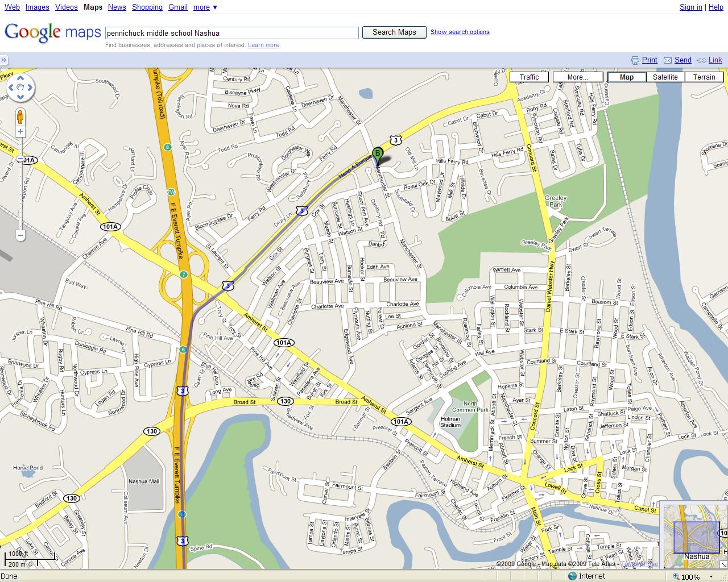This screenshot has width=728, height=582.
Task: Click the exit 7W badge on the turnpike
Action: pyautogui.click(x=171, y=192)
